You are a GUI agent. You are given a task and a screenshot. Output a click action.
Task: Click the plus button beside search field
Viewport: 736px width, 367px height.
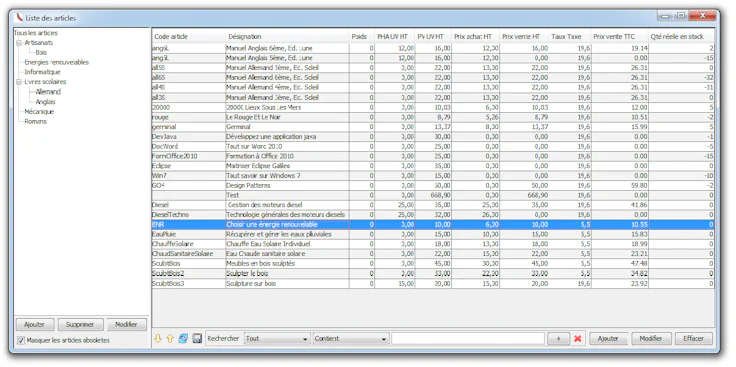click(559, 338)
